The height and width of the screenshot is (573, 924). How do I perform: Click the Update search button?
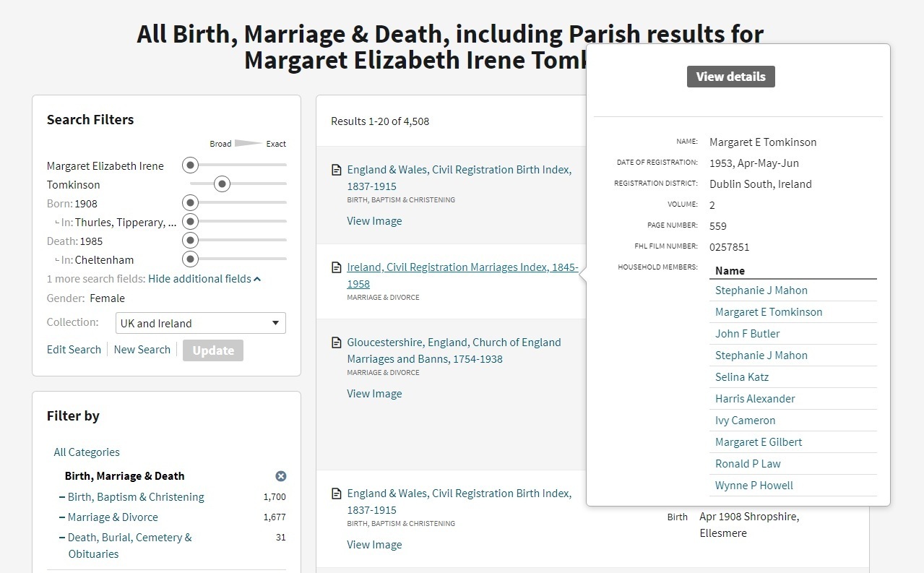click(x=213, y=350)
